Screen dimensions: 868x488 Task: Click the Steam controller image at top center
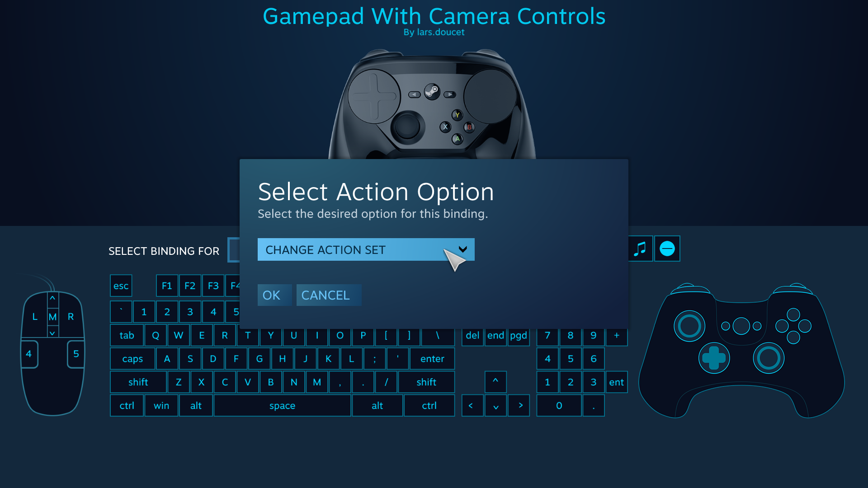[434, 101]
